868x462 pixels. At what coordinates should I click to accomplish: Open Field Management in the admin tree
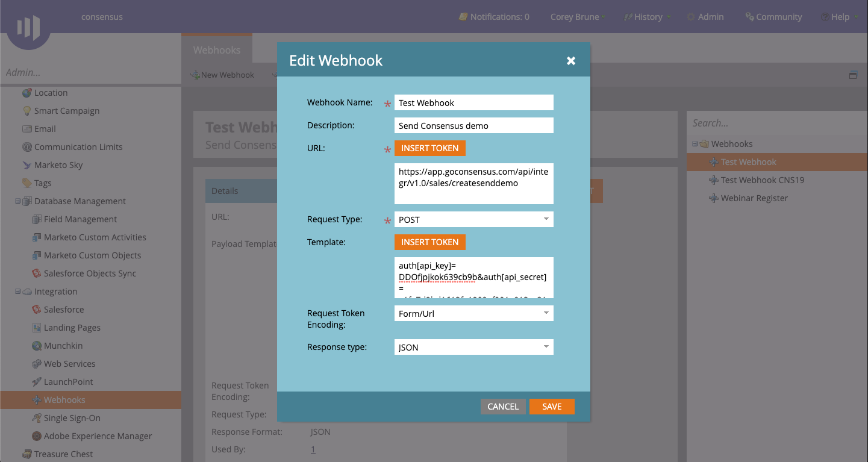81,219
